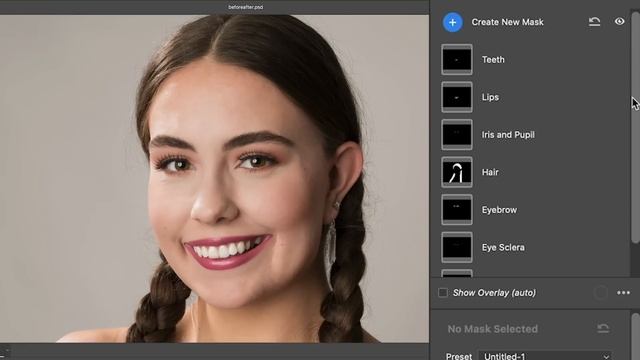This screenshot has width=640, height=360.
Task: Select the Hair mask thumbnail
Action: click(x=457, y=172)
